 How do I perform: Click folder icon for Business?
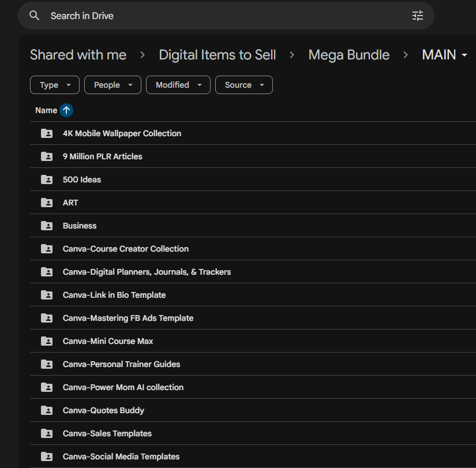(x=47, y=226)
